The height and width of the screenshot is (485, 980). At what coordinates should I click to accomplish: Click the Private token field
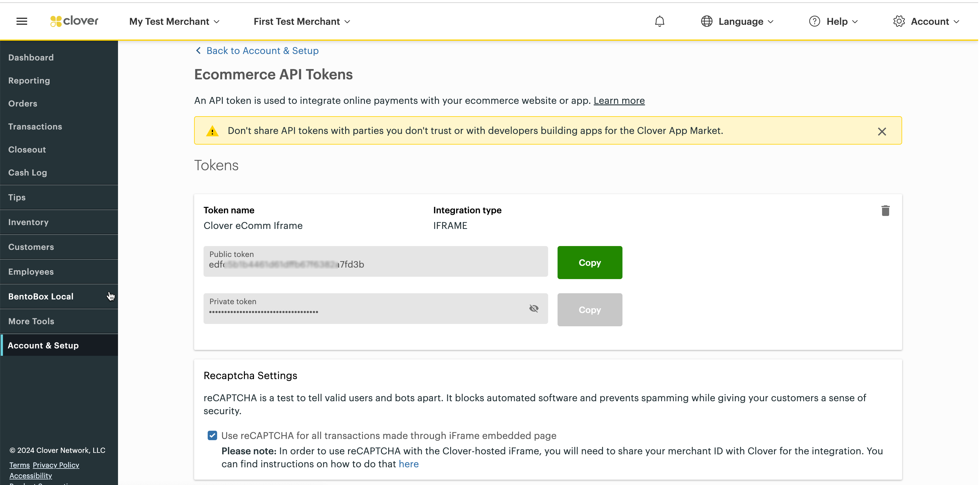[376, 309]
